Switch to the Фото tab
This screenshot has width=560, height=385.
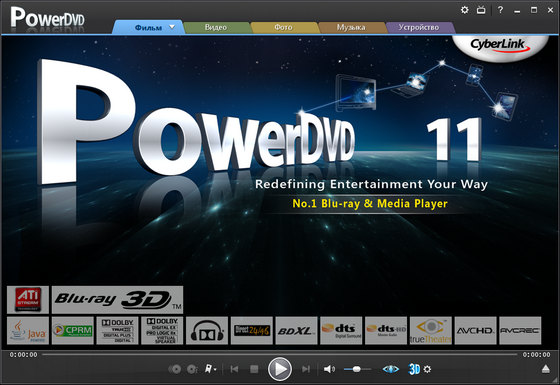283,28
